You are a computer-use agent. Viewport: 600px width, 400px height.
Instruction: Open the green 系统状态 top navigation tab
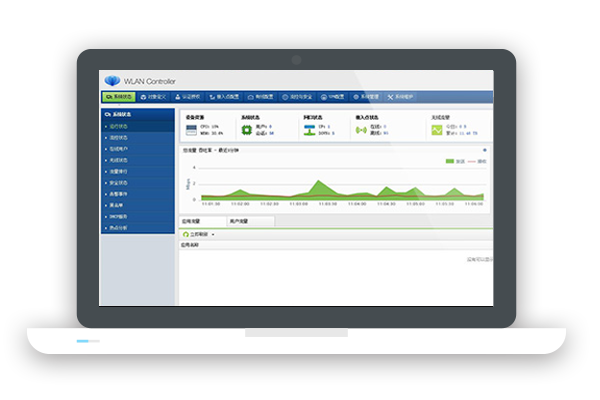pos(118,97)
